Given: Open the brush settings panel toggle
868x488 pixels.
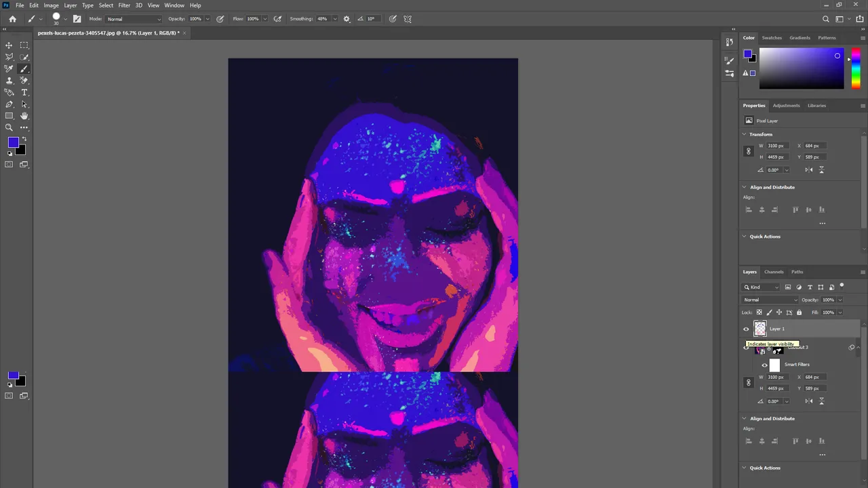Looking at the screenshot, I should tap(77, 19).
